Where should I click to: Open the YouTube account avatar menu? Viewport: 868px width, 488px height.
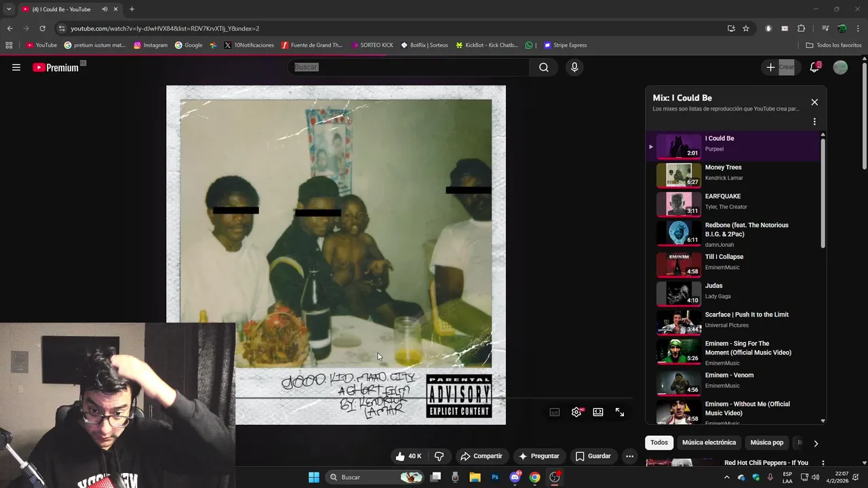840,67
